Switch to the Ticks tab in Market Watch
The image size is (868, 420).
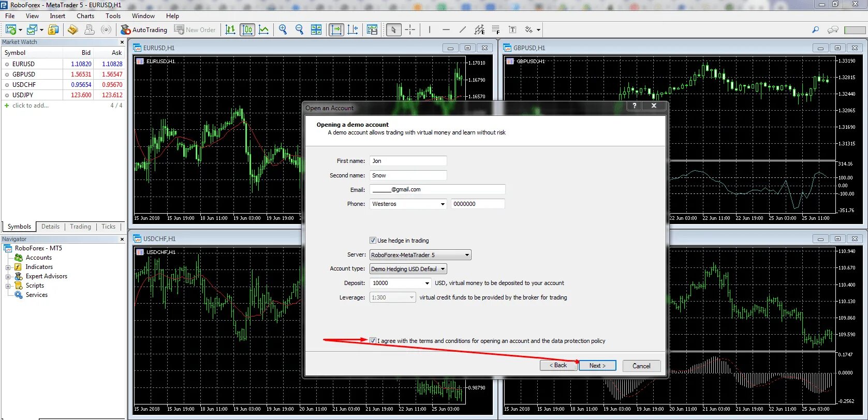(x=109, y=227)
